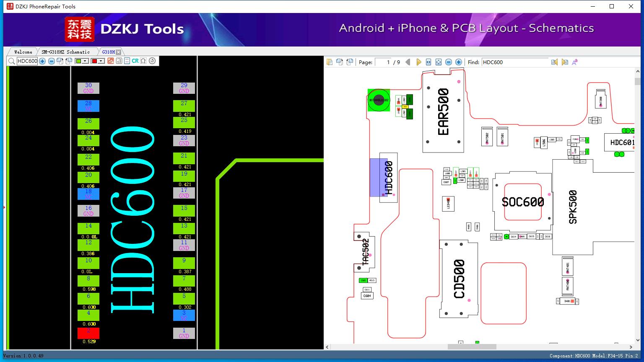This screenshot has height=362, width=644.
Task: Click the board view scroll-down arrow
Action: pyautogui.click(x=638, y=341)
